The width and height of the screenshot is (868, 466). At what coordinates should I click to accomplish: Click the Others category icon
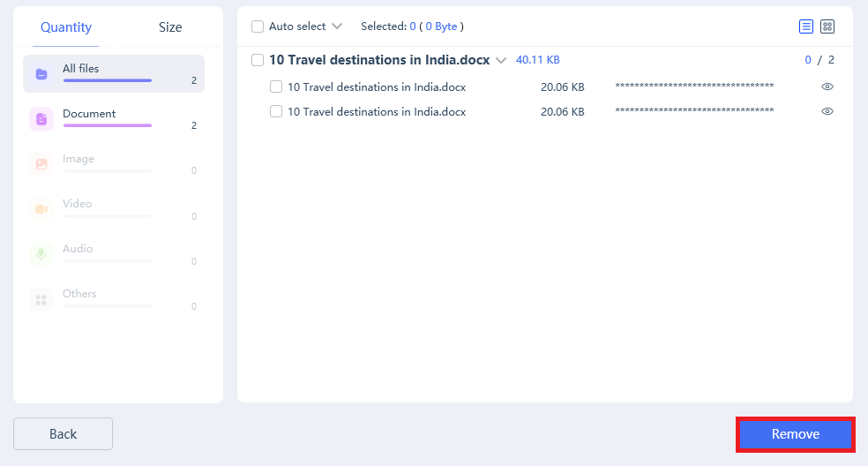click(x=41, y=299)
